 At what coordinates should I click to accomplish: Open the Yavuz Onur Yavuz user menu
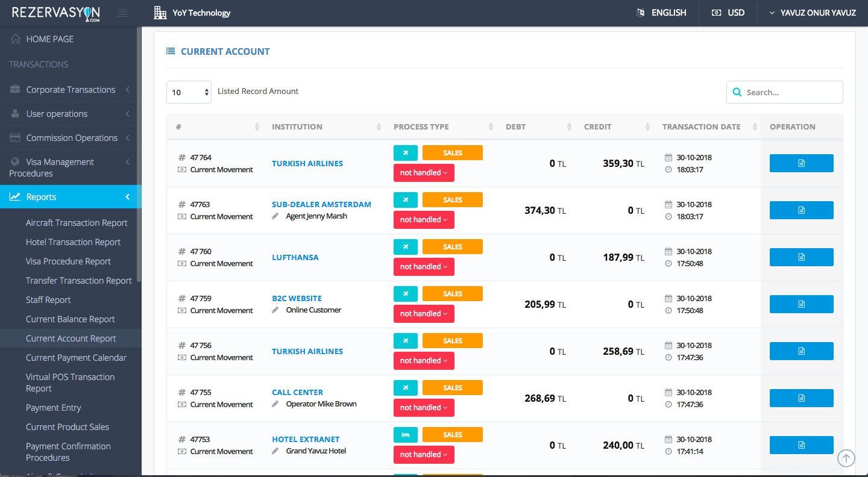pyautogui.click(x=813, y=13)
